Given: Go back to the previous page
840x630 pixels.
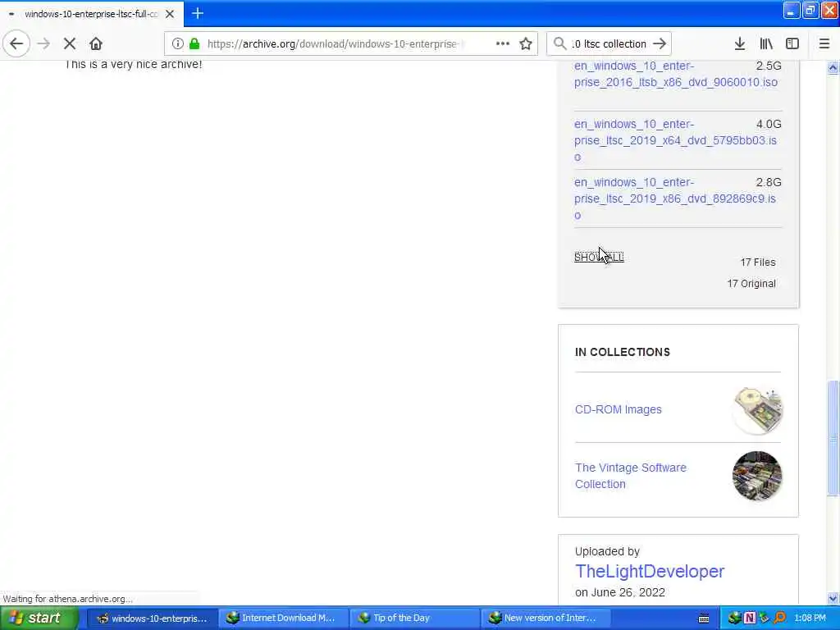Looking at the screenshot, I should click(16, 43).
